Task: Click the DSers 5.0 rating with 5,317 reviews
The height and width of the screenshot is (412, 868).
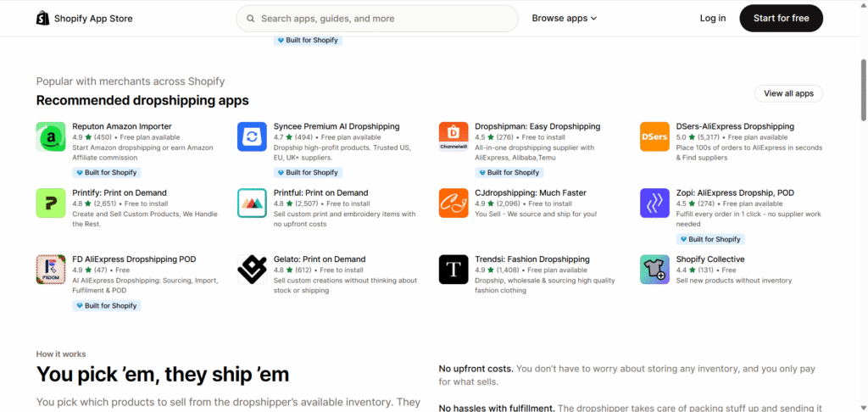Action: (699, 137)
